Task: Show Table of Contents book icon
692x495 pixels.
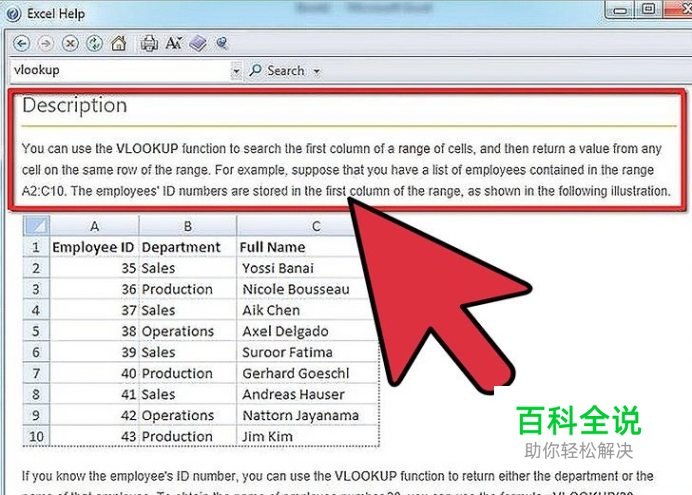Action: [198, 43]
